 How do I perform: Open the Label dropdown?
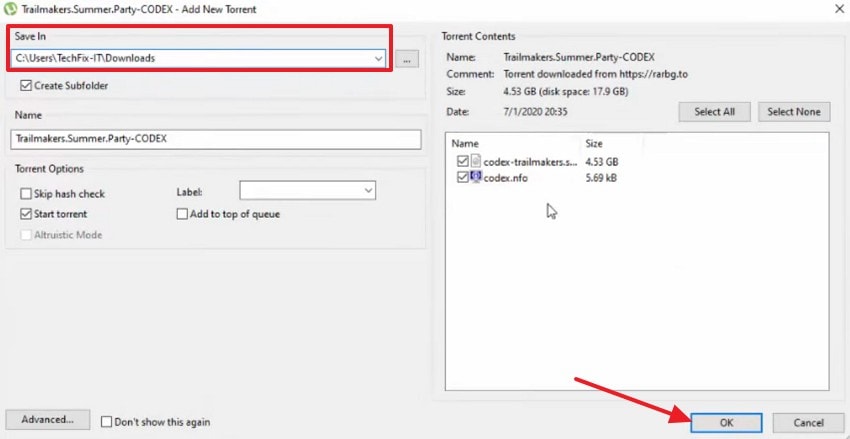click(x=369, y=190)
